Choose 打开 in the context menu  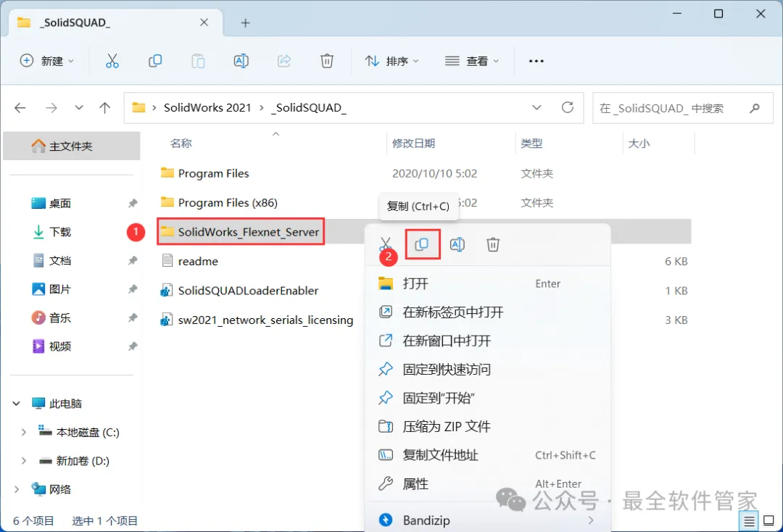point(487,283)
